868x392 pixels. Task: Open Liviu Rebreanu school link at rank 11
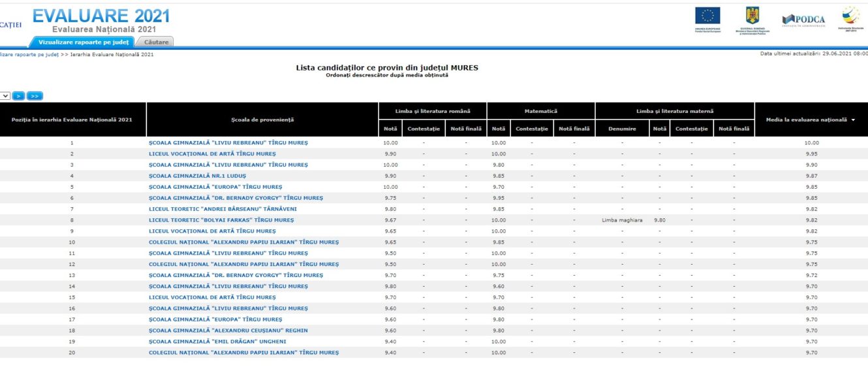228,253
